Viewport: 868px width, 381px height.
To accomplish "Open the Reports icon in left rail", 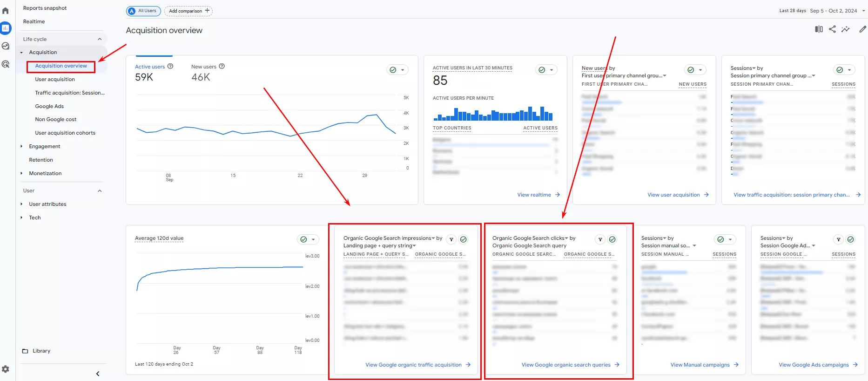I will point(6,28).
